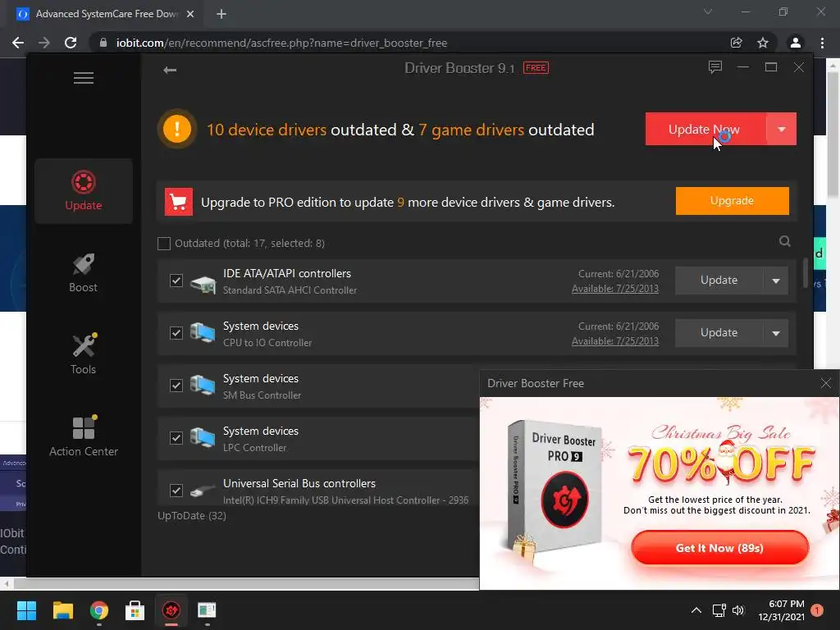Go forward in the Chrome browser
The image size is (840, 630).
(x=44, y=43)
